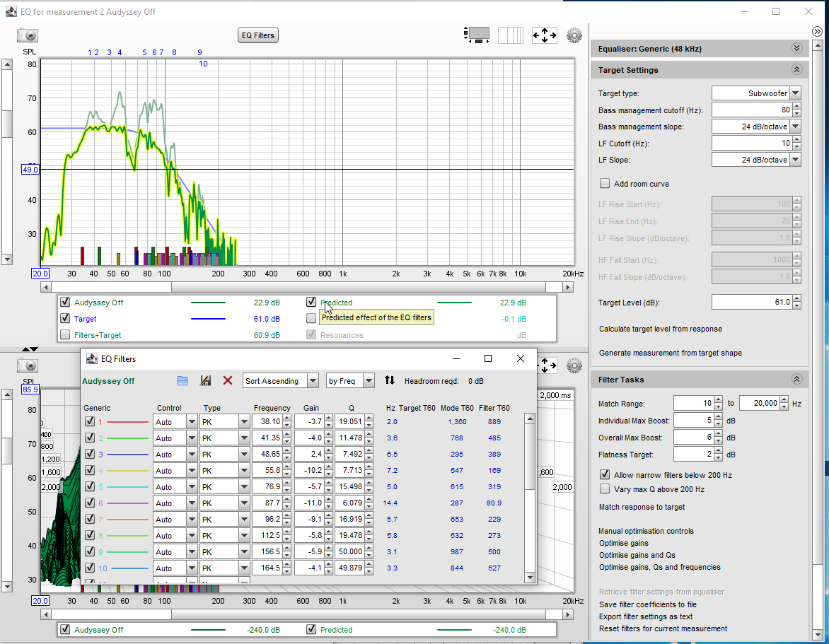Uncheck Predicted in the lower graph legend

coord(311,630)
